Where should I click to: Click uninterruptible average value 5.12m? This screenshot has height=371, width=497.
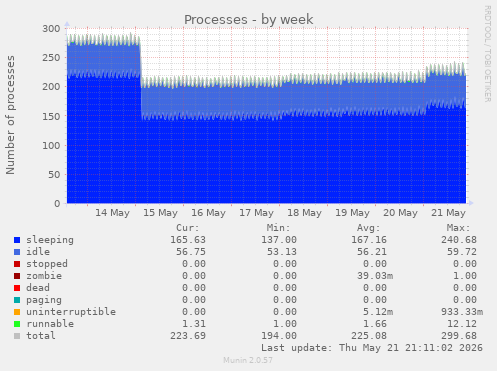(378, 312)
